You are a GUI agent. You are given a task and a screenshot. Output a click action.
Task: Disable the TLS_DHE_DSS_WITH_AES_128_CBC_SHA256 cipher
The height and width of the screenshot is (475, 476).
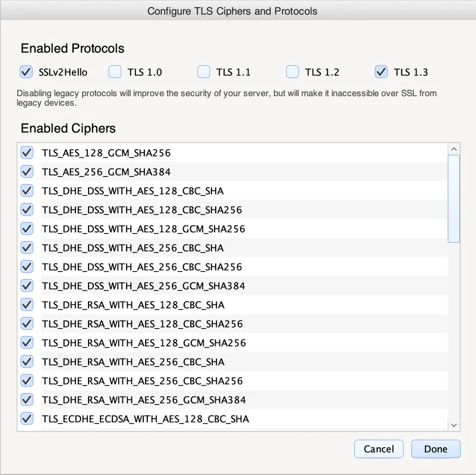tap(27, 210)
